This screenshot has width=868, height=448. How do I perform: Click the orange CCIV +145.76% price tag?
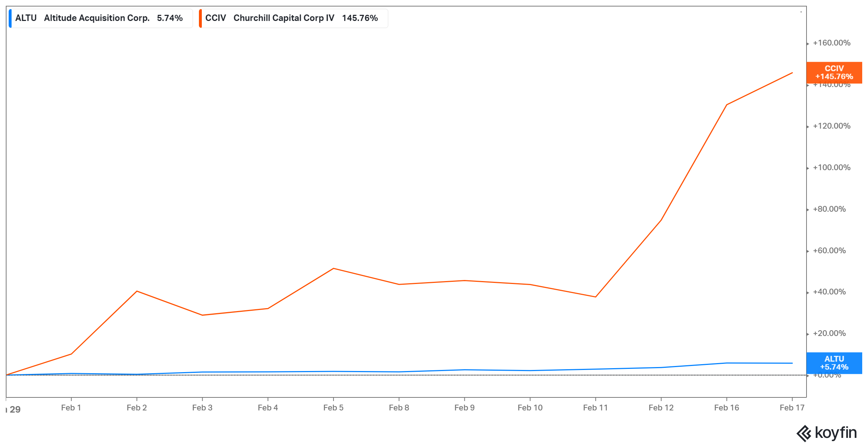click(x=834, y=73)
